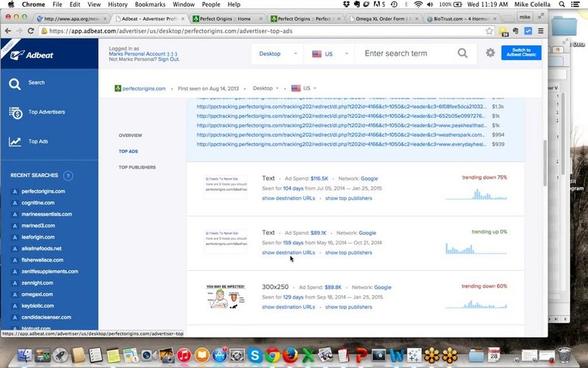
Task: Click the Sign Out link
Action: pos(169,60)
